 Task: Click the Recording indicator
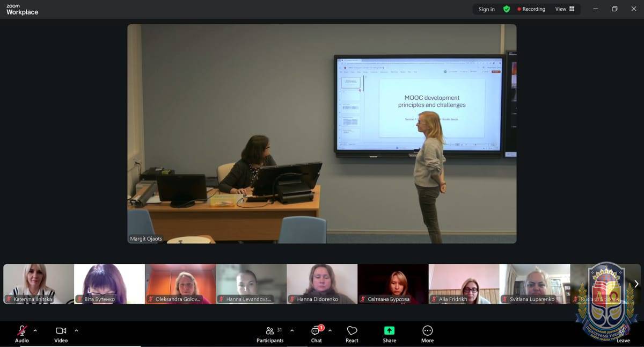531,9
